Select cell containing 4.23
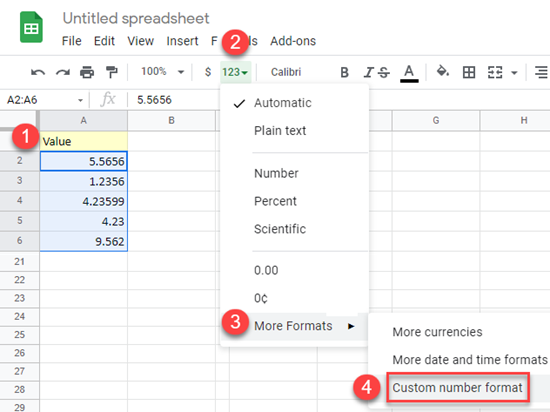 (x=83, y=221)
